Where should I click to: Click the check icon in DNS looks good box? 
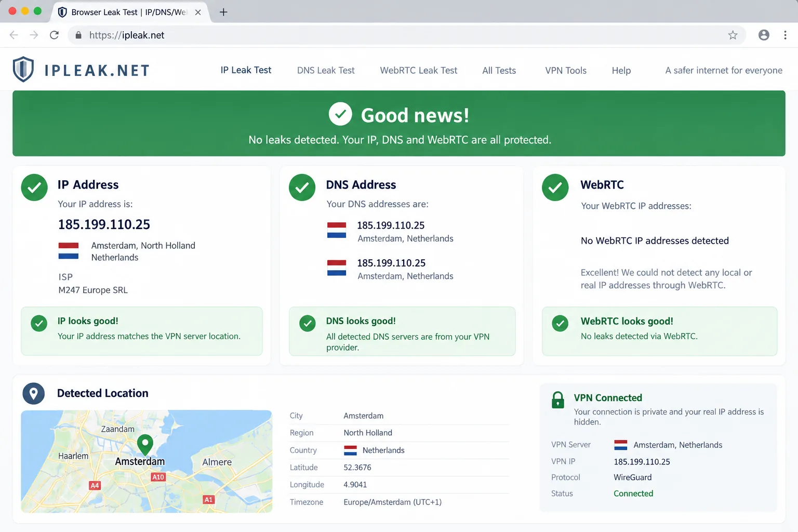click(x=308, y=323)
